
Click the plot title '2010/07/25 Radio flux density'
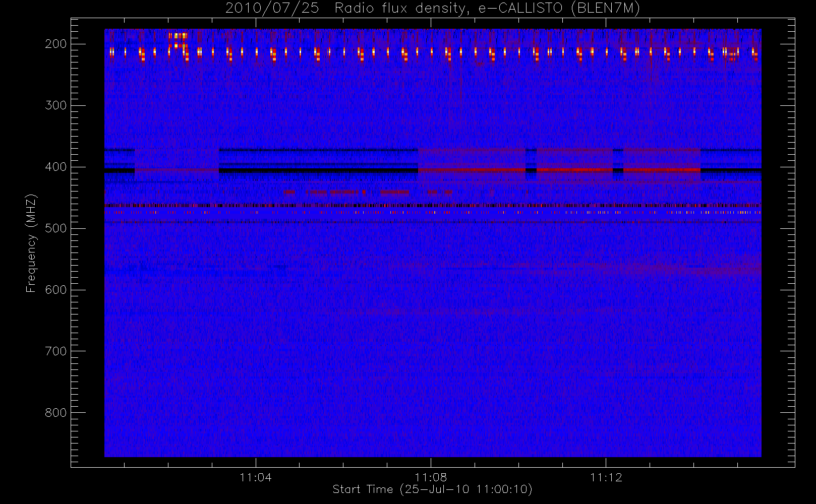pos(433,8)
